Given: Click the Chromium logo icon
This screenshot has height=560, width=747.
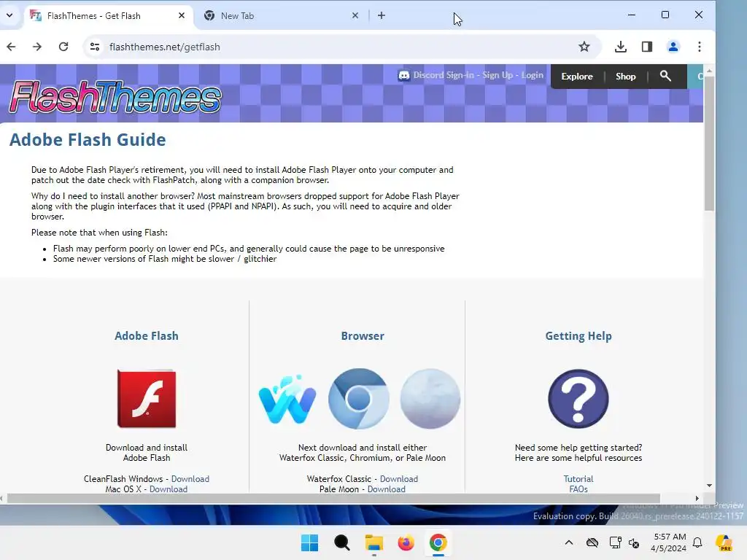Looking at the screenshot, I should click(359, 399).
